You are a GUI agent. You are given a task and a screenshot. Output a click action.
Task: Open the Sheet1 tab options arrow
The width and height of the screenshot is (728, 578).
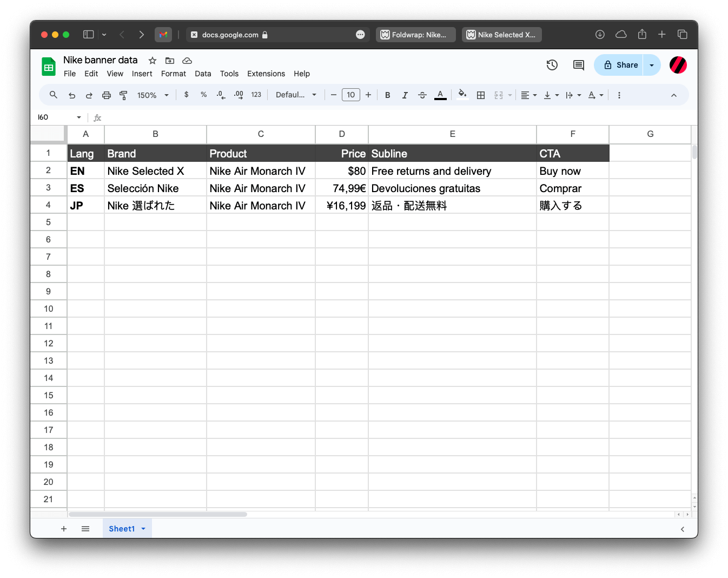tap(143, 529)
